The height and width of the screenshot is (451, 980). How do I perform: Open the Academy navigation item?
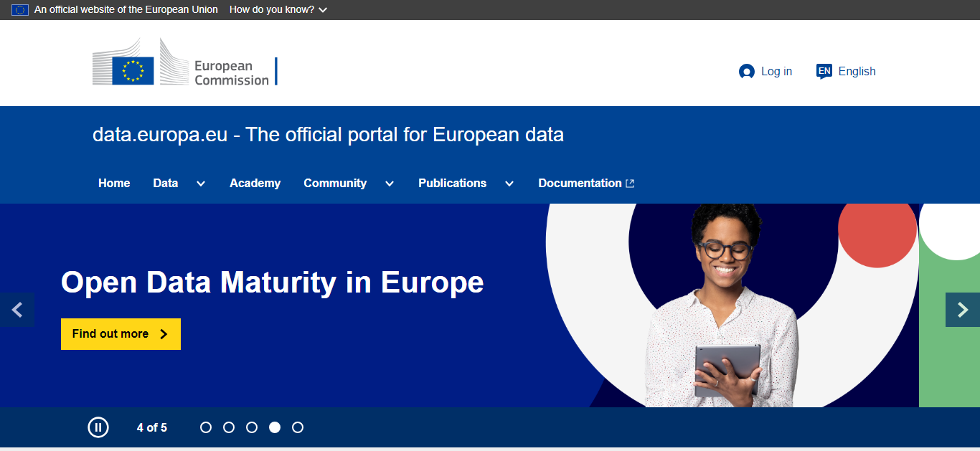pyautogui.click(x=255, y=184)
